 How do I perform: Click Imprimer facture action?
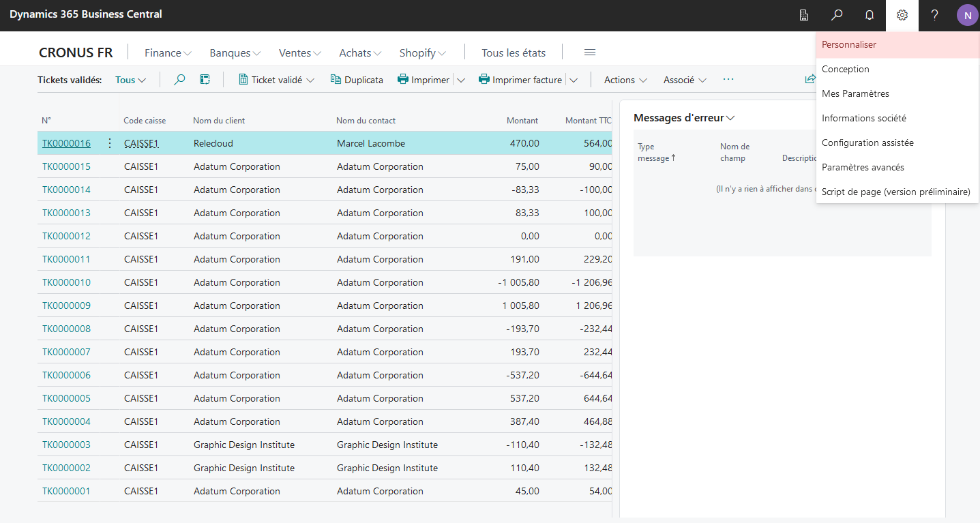[x=520, y=80]
